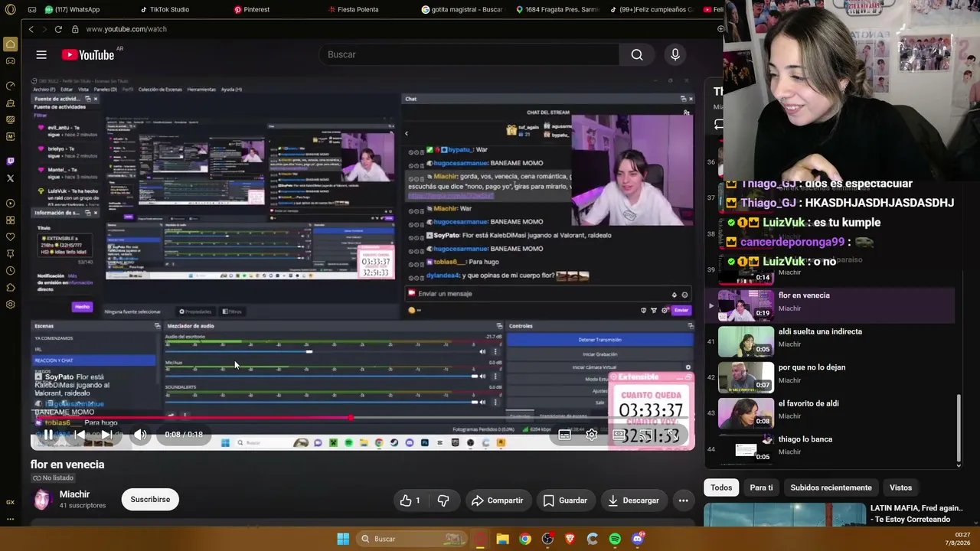Dislike the video with thumbs down
The width and height of the screenshot is (980, 551).
pos(443,500)
